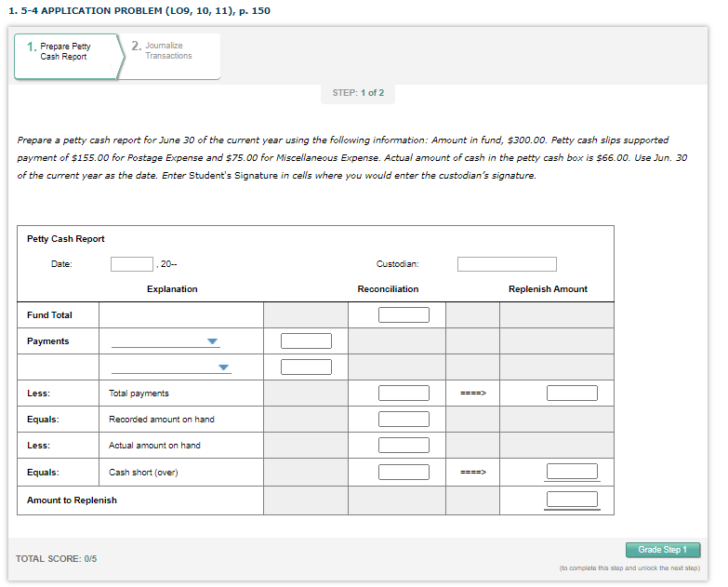Click the 5-4 Application Problem title
The image size is (728, 587).
point(139,10)
